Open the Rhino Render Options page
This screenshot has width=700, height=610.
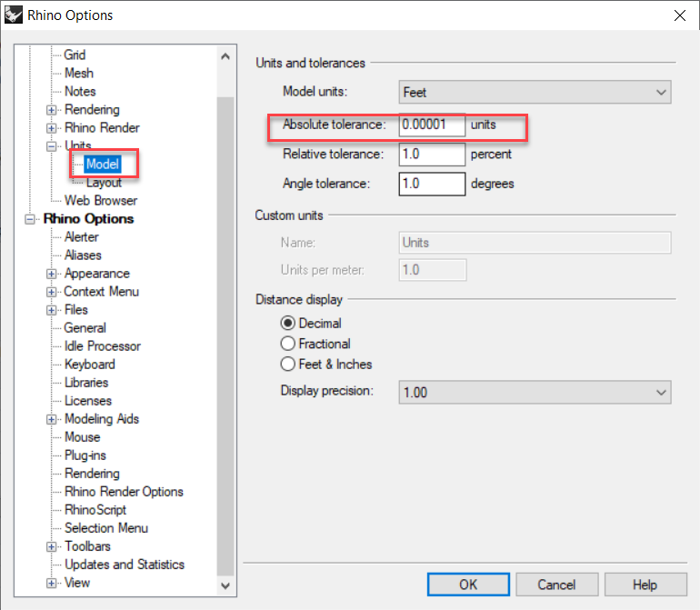[125, 492]
